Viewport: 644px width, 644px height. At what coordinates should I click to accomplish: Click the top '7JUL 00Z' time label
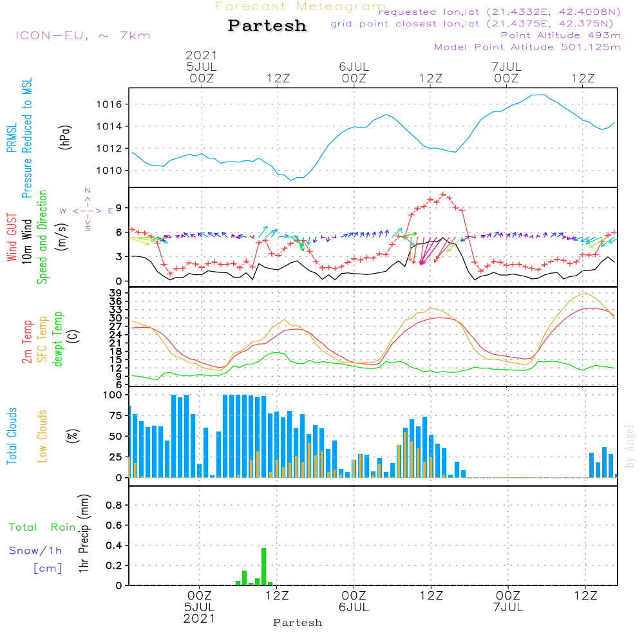[x=506, y=72]
